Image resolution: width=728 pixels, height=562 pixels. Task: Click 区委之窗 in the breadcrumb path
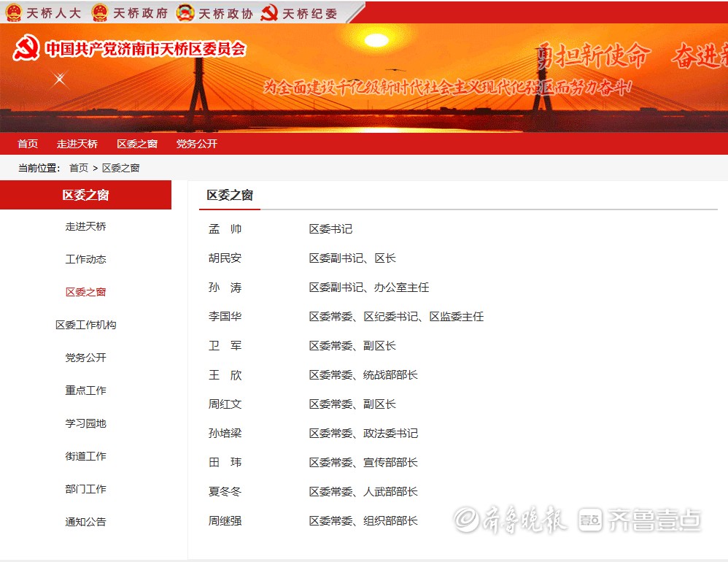tap(121, 168)
